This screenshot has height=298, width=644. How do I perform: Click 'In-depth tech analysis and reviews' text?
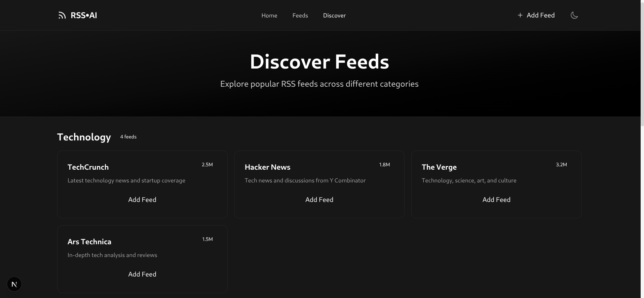pyautogui.click(x=112, y=255)
